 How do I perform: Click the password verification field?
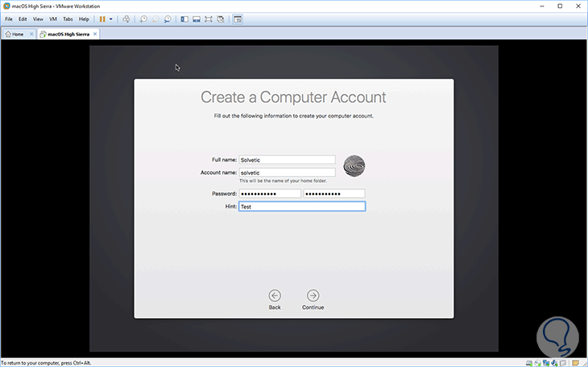click(x=334, y=193)
